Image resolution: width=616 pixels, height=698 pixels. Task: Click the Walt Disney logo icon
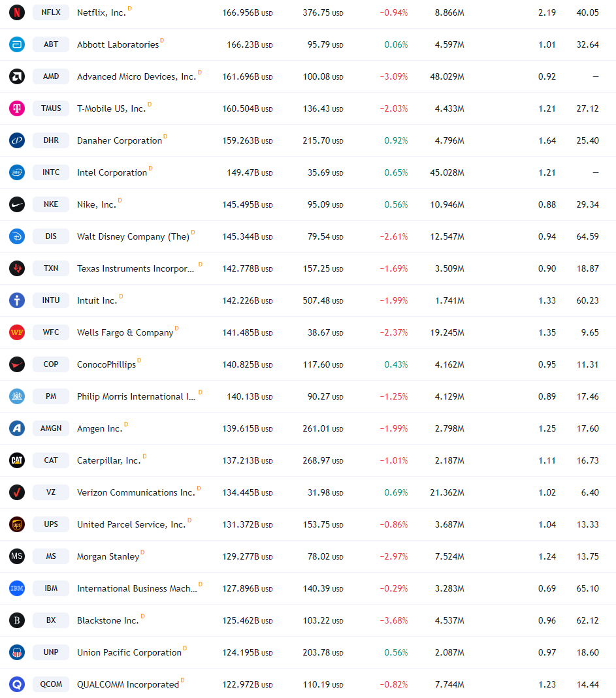pyautogui.click(x=17, y=236)
